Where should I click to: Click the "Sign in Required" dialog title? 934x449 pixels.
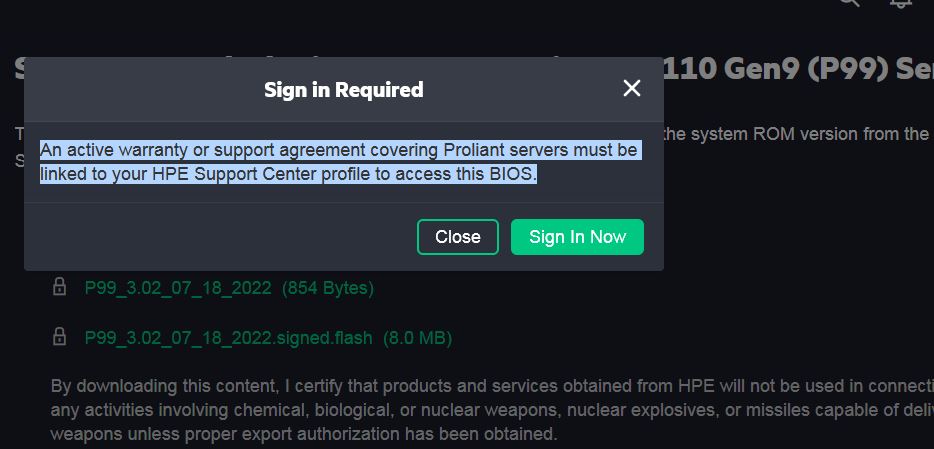(343, 90)
